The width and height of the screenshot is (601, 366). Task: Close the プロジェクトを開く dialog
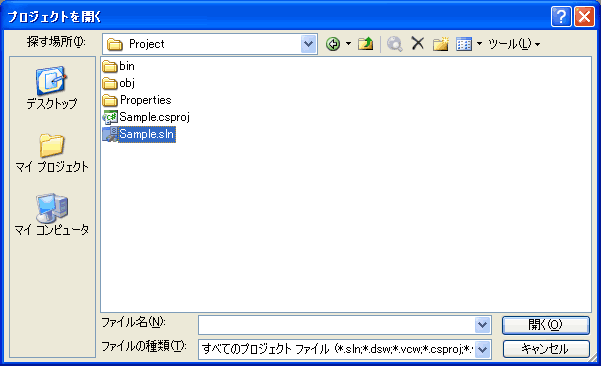[x=584, y=16]
